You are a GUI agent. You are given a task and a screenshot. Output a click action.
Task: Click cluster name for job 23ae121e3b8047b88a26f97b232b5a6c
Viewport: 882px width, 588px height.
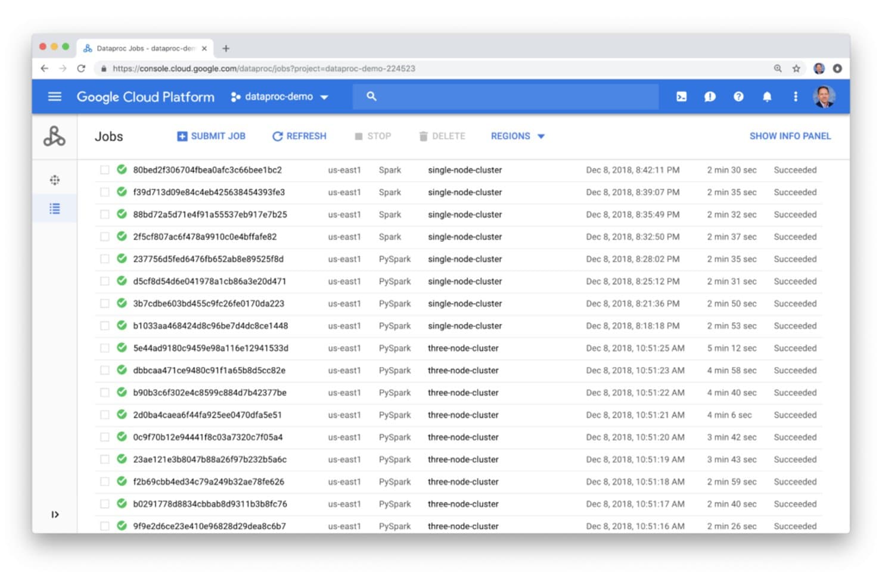(463, 459)
